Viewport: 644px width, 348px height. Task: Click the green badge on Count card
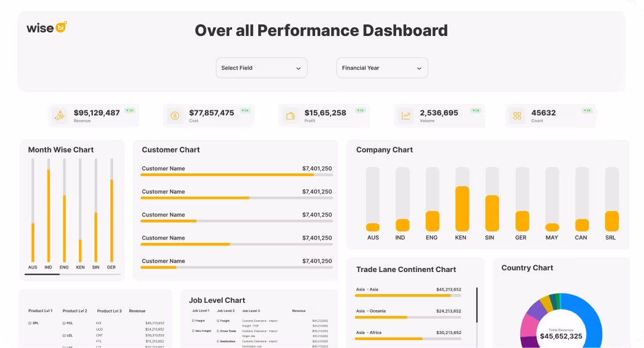(587, 110)
